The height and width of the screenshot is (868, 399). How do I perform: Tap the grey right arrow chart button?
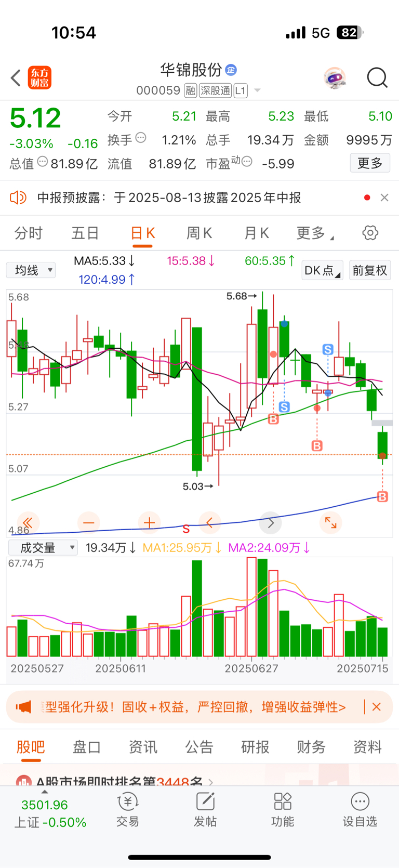click(271, 523)
